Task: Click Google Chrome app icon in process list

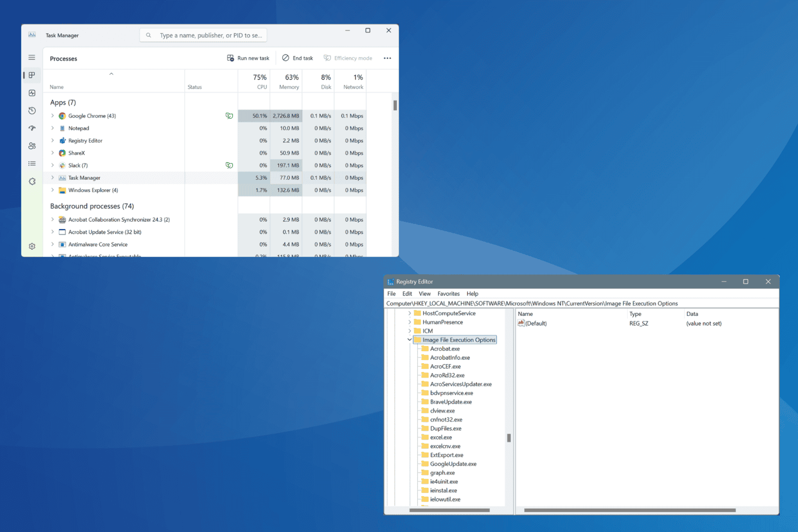Action: 62,116
